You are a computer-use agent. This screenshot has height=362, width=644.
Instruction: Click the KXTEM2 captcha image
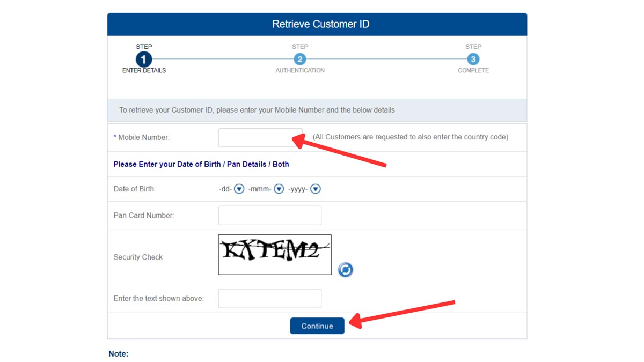(x=274, y=254)
